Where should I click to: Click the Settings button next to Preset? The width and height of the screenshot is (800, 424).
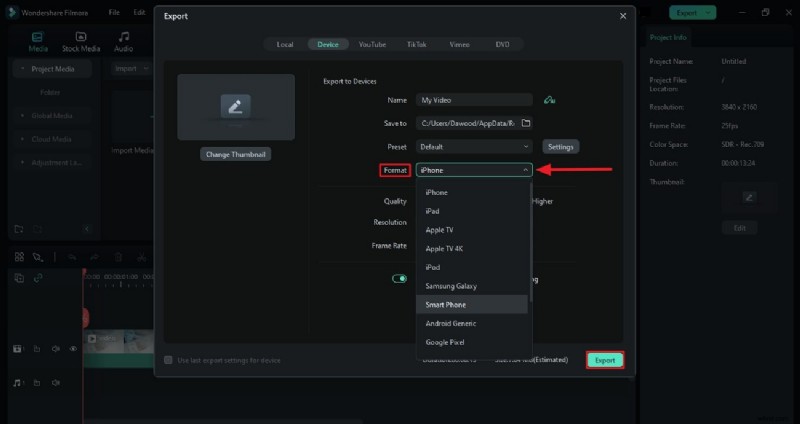point(560,147)
